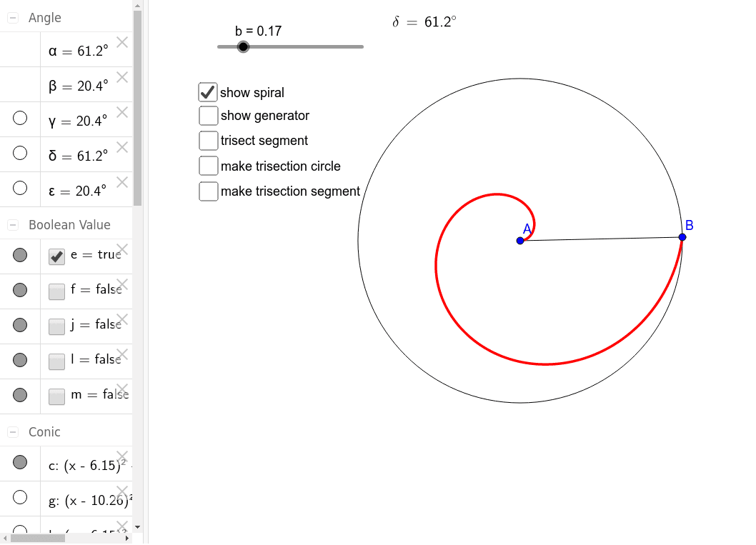Delete boolean e with its X icon
The height and width of the screenshot is (545, 756).
click(x=121, y=249)
